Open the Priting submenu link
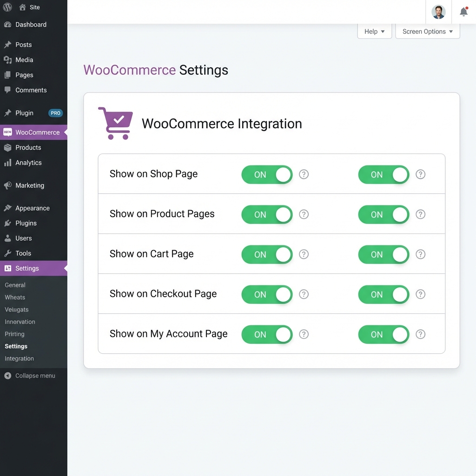Viewport: 476px width, 476px height. (14, 334)
